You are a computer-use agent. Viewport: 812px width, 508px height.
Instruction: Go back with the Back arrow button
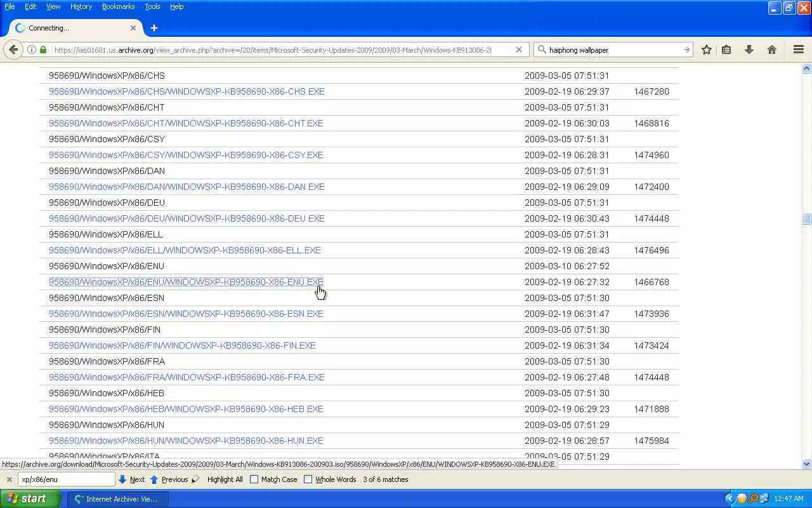pyautogui.click(x=13, y=50)
